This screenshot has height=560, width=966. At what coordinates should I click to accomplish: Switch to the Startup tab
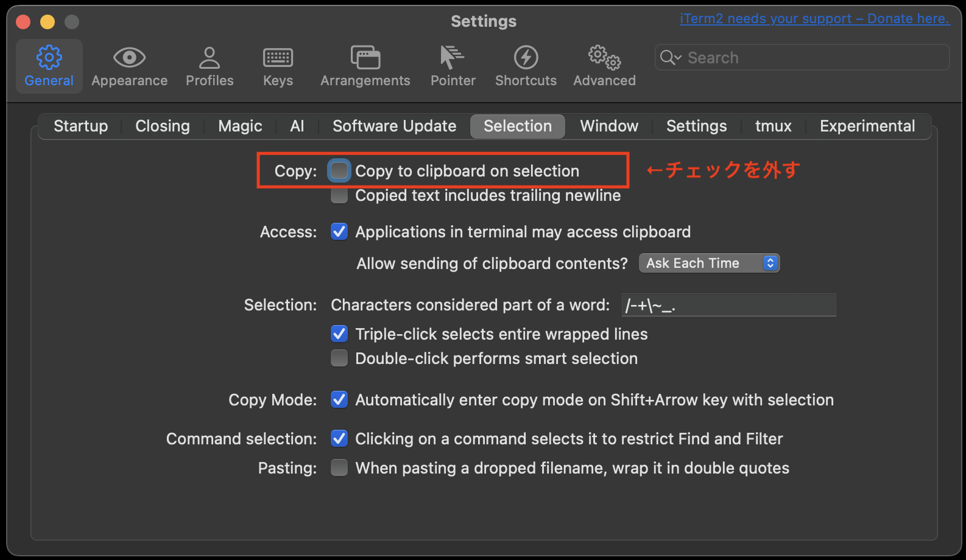(80, 126)
